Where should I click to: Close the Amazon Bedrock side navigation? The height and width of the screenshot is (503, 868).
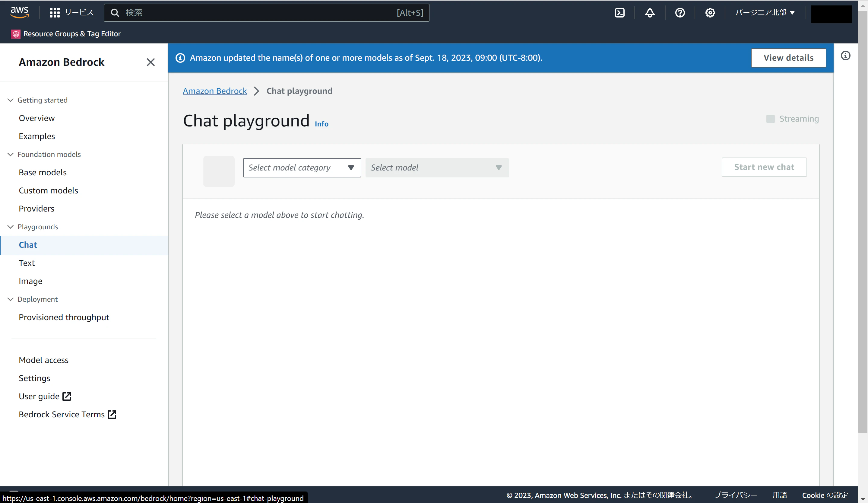pos(150,62)
